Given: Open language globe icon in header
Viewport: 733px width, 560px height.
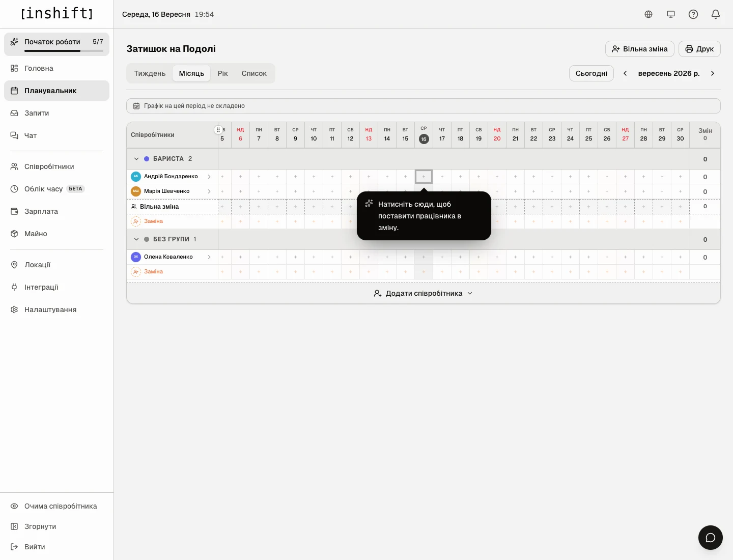Looking at the screenshot, I should pos(649,14).
